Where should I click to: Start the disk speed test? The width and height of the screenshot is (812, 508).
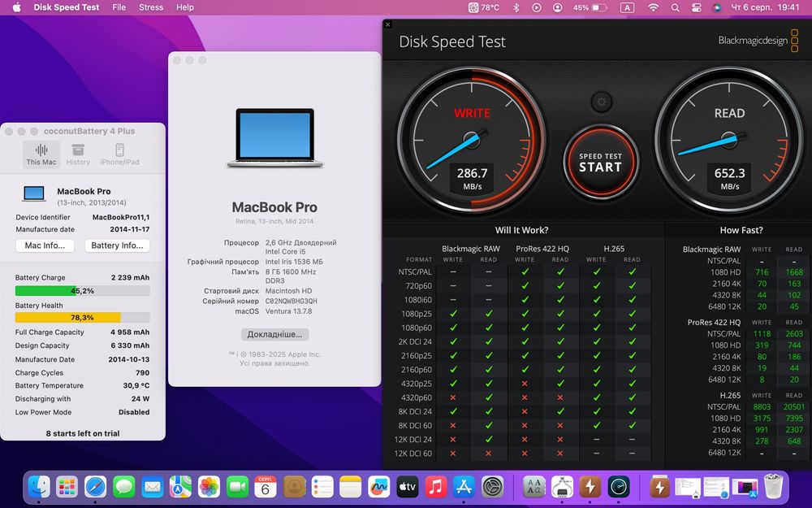pos(601,163)
